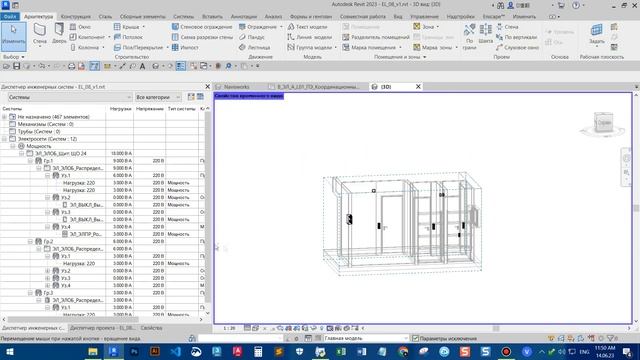Collapse the Электросети tree node
The height and width of the screenshot is (360, 640).
pos(4,139)
